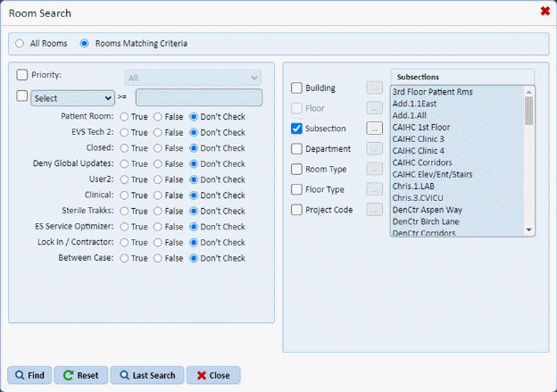
Task: Set Patient Room to True
Action: [x=124, y=117]
